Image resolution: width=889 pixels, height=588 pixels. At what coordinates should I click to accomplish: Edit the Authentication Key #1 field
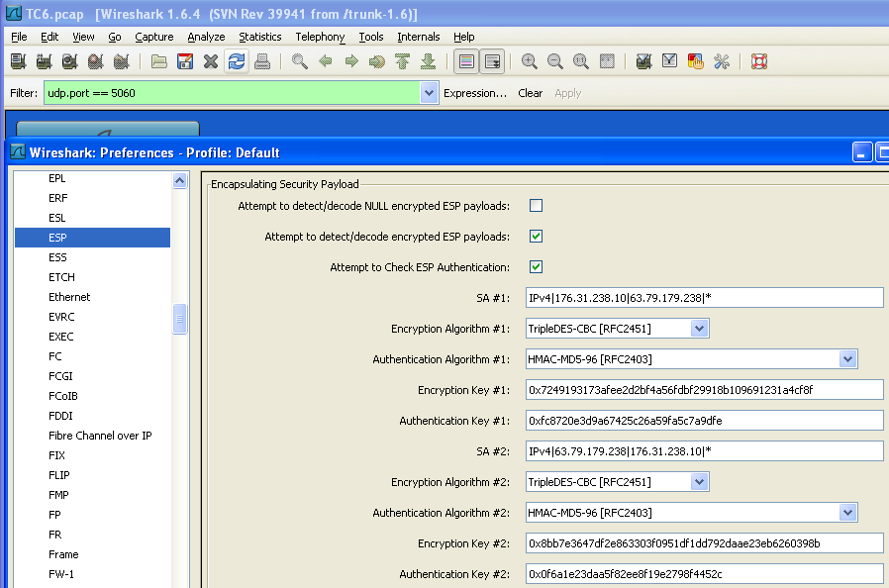704,420
